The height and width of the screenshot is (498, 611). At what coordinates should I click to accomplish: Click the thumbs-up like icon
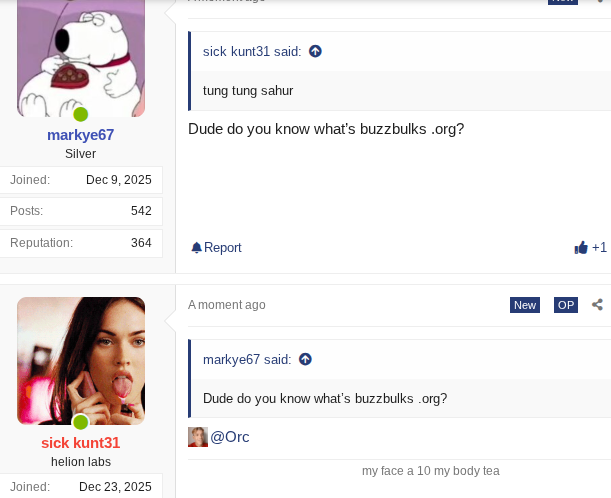[581, 248]
